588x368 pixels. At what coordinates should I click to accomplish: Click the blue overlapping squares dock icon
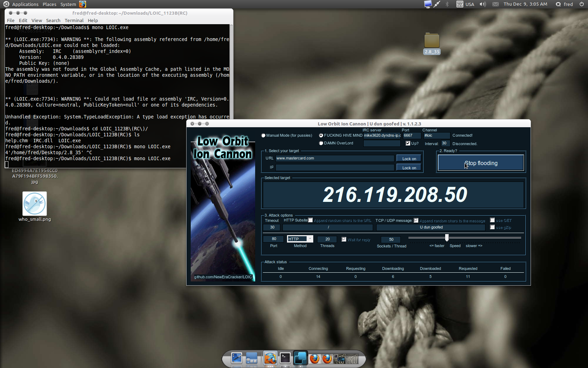[x=300, y=358]
